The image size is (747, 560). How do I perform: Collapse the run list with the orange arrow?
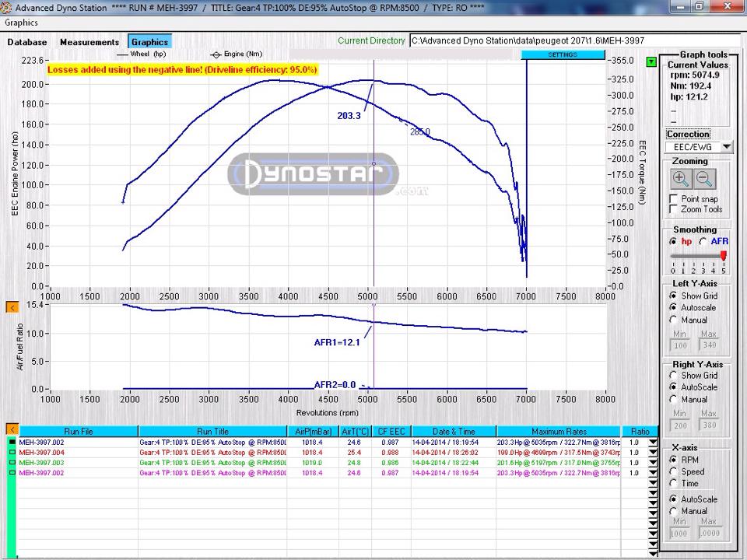click(12, 429)
